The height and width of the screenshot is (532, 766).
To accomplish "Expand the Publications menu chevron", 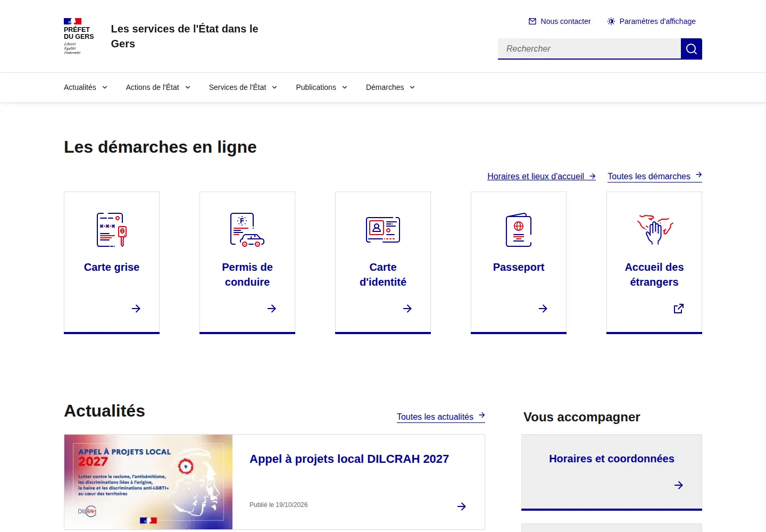I will point(345,87).
